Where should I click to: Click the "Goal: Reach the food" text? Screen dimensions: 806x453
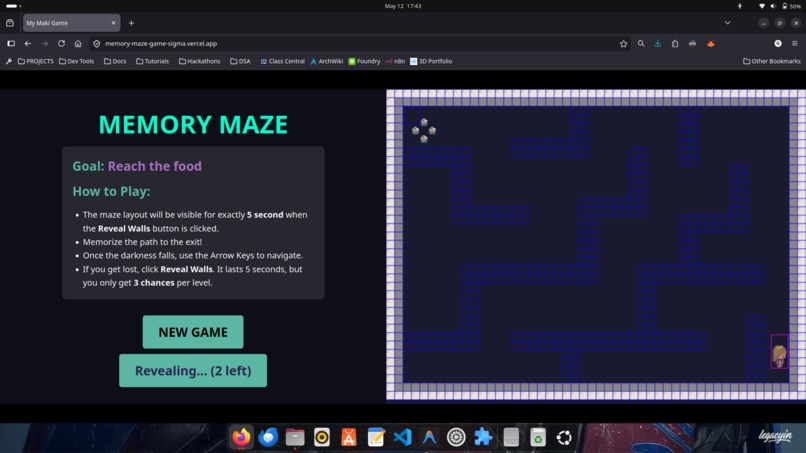137,166
